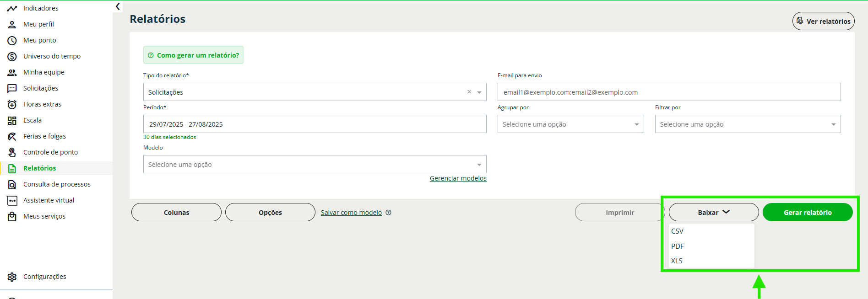Click the Universo do tempo coin icon

[x=12, y=57]
